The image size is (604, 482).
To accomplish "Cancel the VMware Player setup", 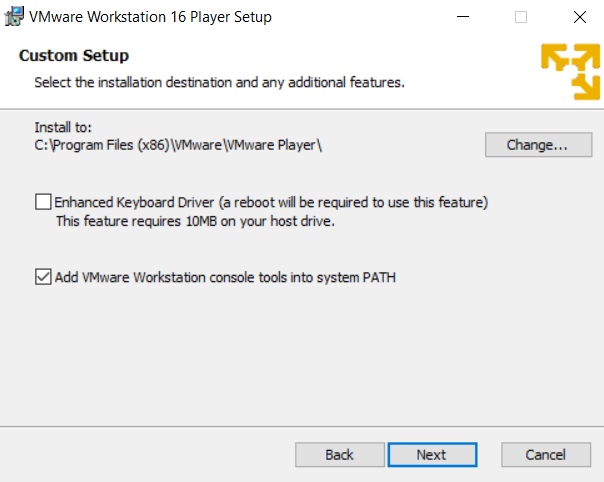I will (545, 454).
